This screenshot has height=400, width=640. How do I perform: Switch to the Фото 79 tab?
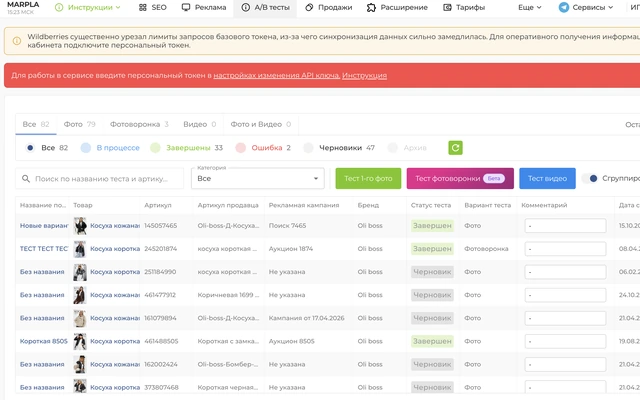(80, 124)
